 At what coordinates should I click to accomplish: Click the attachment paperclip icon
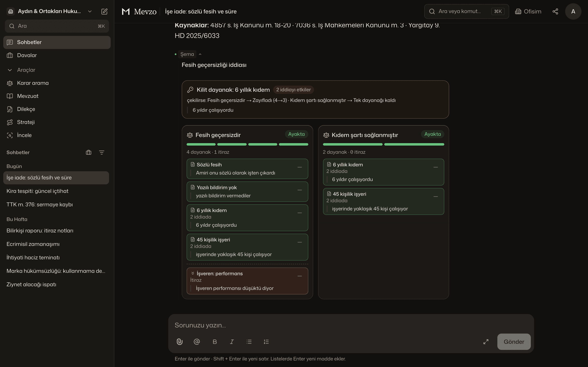[179, 342]
